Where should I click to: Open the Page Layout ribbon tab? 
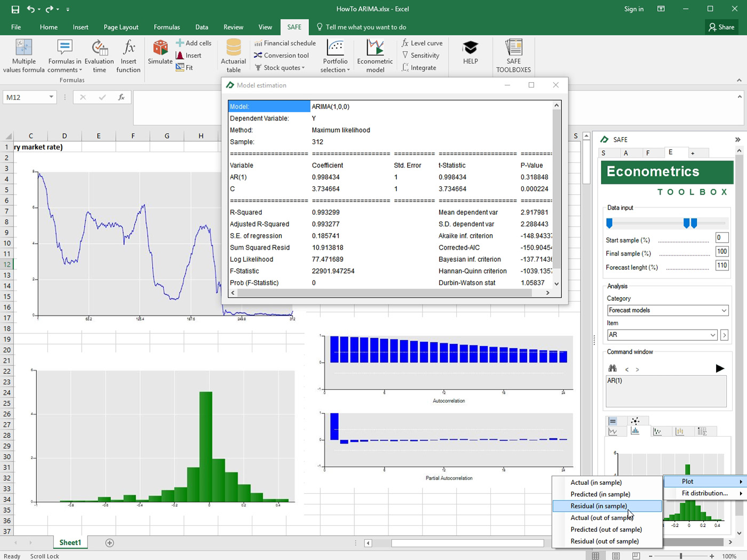(121, 27)
